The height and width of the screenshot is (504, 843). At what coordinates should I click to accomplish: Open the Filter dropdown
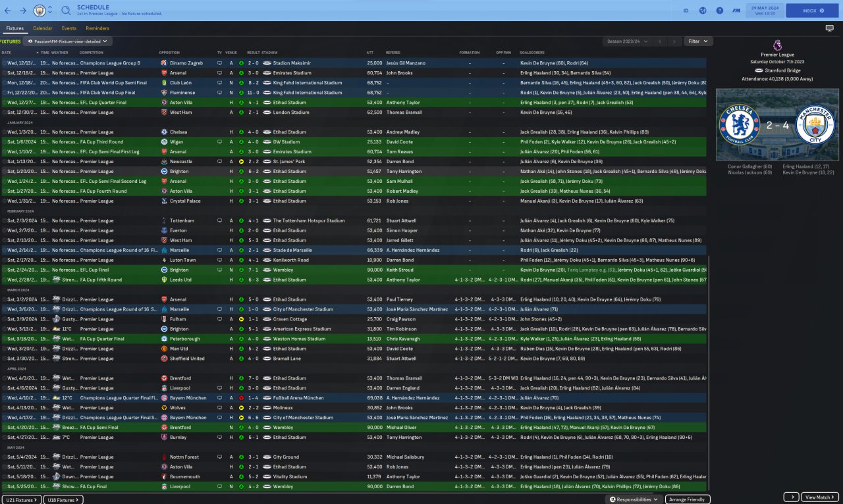pyautogui.click(x=698, y=41)
